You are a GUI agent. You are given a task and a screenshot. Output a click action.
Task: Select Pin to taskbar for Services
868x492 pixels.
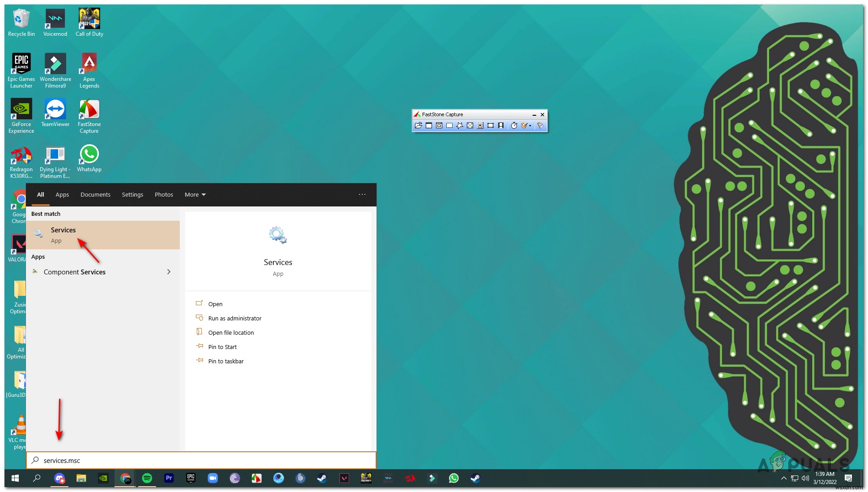pyautogui.click(x=225, y=360)
